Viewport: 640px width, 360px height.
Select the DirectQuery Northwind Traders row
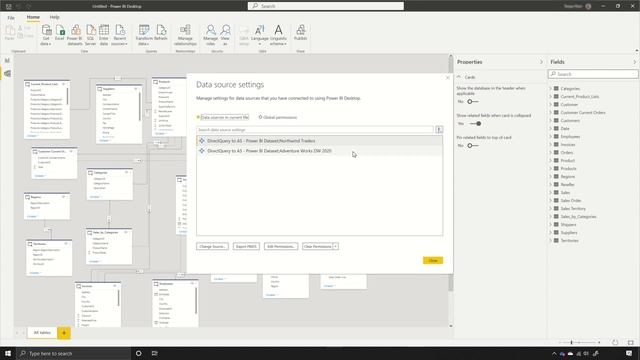pyautogui.click(x=319, y=140)
